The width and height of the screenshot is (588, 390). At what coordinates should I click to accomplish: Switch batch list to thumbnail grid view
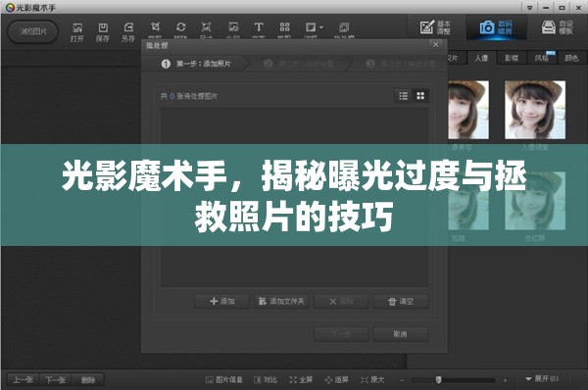pos(420,96)
